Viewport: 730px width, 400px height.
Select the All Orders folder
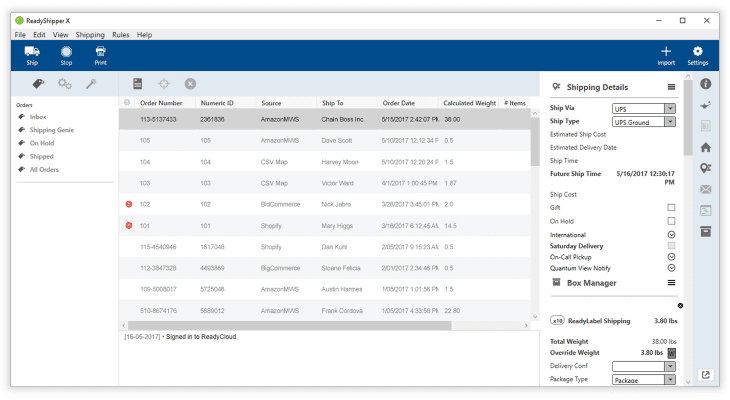[x=44, y=169]
